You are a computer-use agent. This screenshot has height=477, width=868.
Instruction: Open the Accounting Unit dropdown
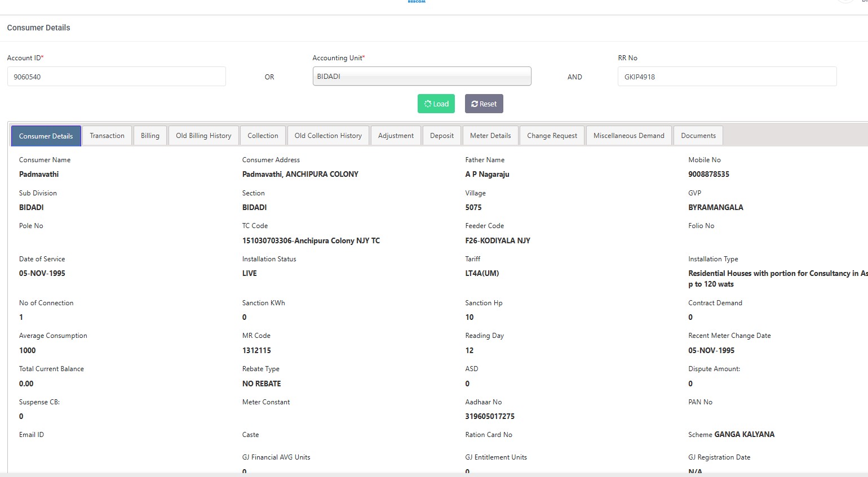(422, 76)
